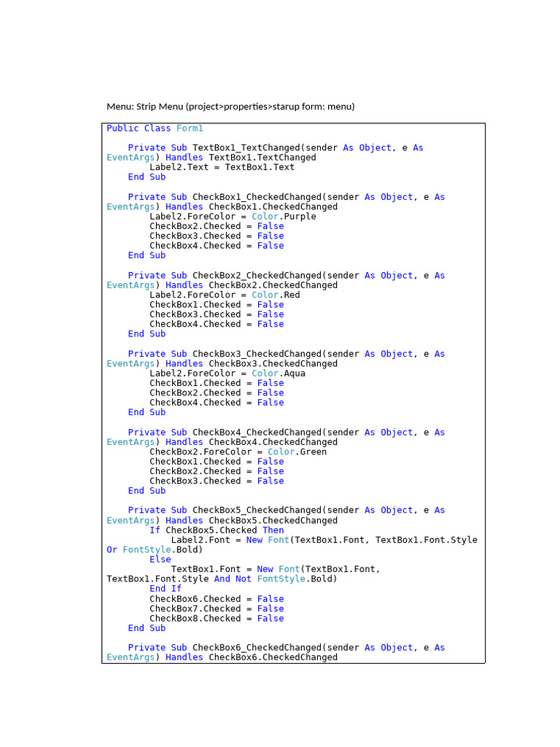The width and height of the screenshot is (560, 747).
Task: Select the 'Handles CheckBox4.CheckedChanged' line
Action: (x=222, y=442)
